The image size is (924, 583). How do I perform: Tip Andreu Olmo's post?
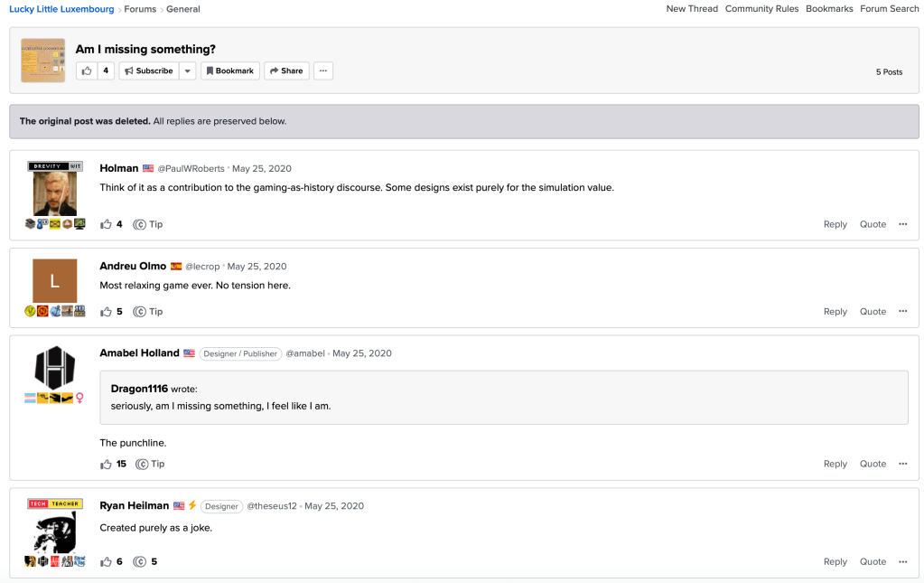(148, 312)
